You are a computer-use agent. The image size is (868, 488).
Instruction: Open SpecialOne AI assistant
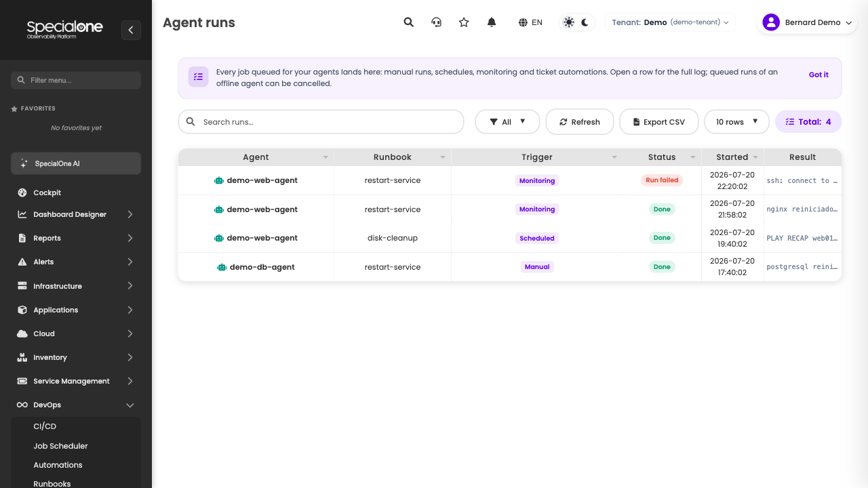pos(76,163)
